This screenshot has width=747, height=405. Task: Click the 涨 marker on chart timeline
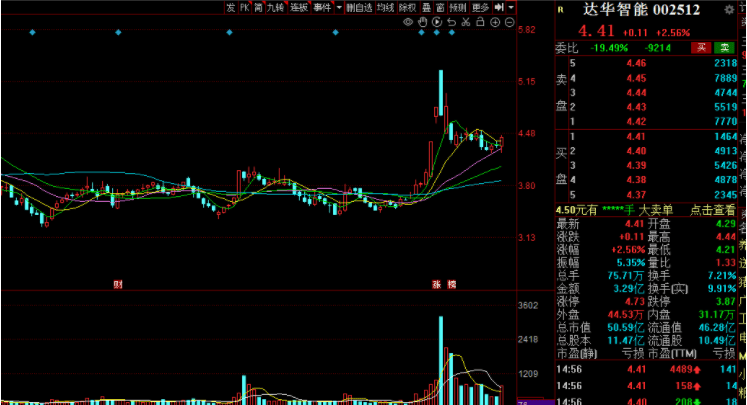436,284
